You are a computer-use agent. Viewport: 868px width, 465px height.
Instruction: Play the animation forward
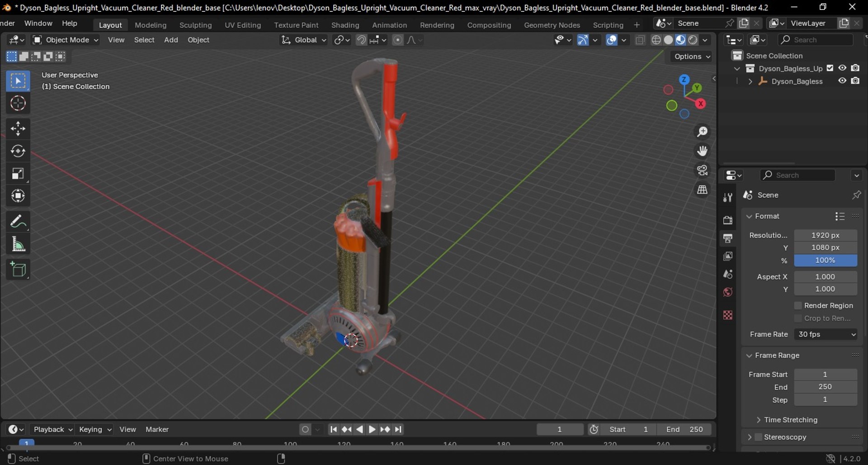(x=372, y=429)
